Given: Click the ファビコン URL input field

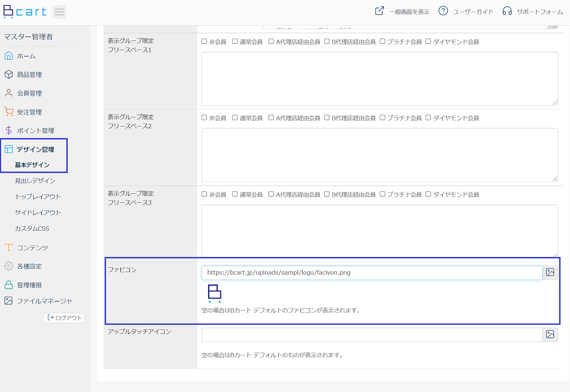Looking at the screenshot, I should coord(372,272).
